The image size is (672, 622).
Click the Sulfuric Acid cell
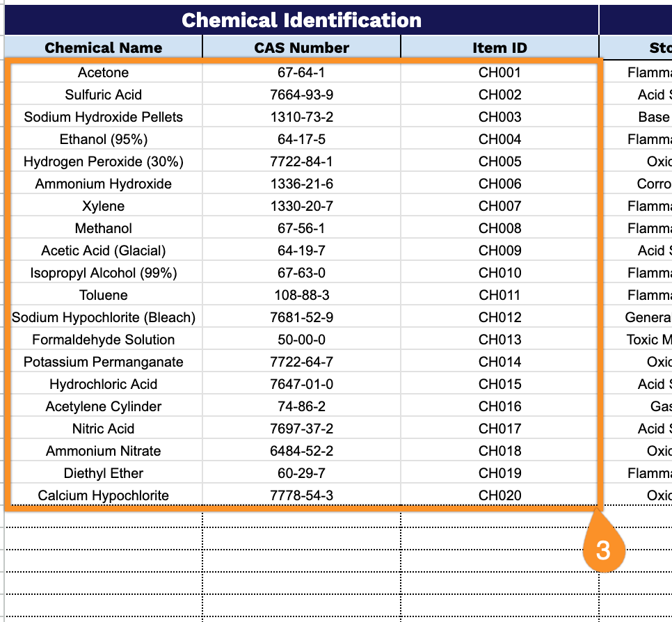[104, 95]
